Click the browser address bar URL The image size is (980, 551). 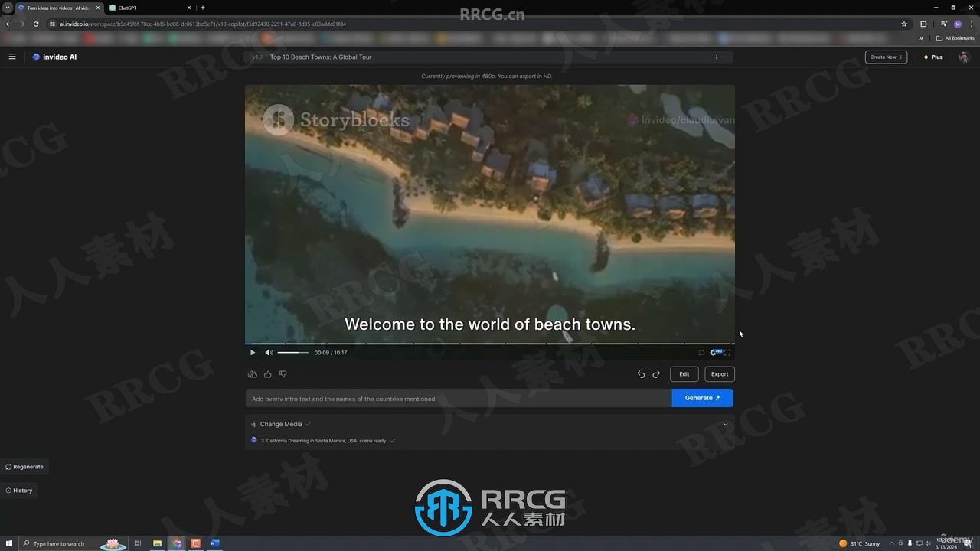[203, 24]
